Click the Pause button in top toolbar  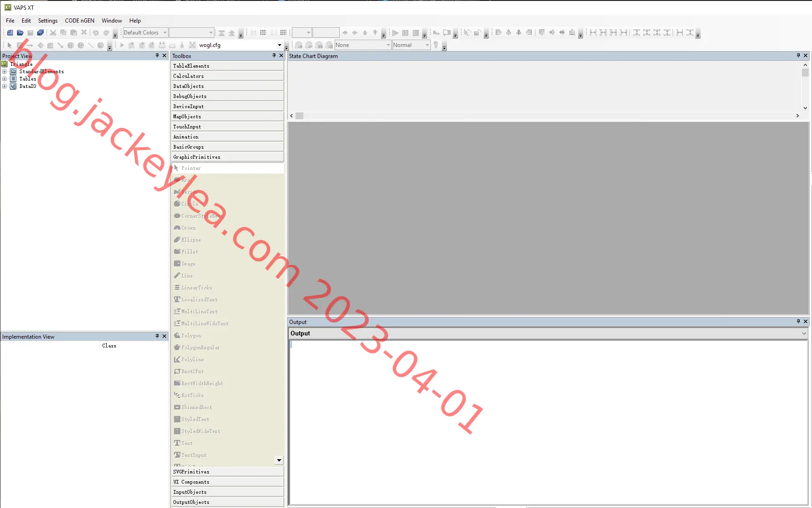pos(405,33)
